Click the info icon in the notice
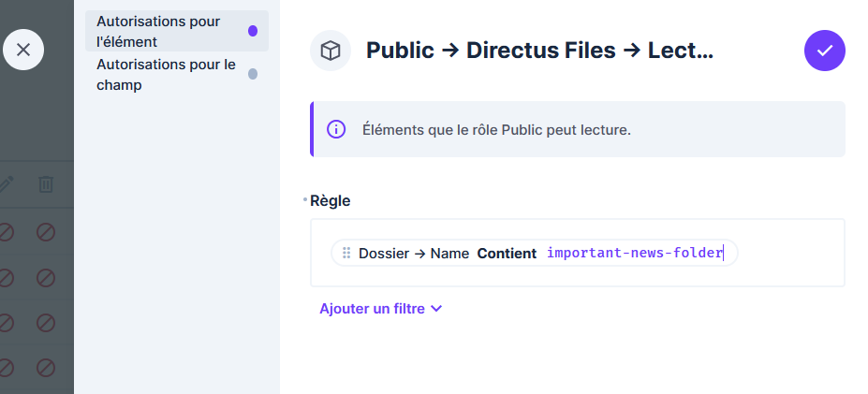The width and height of the screenshot is (868, 394). pyautogui.click(x=336, y=129)
